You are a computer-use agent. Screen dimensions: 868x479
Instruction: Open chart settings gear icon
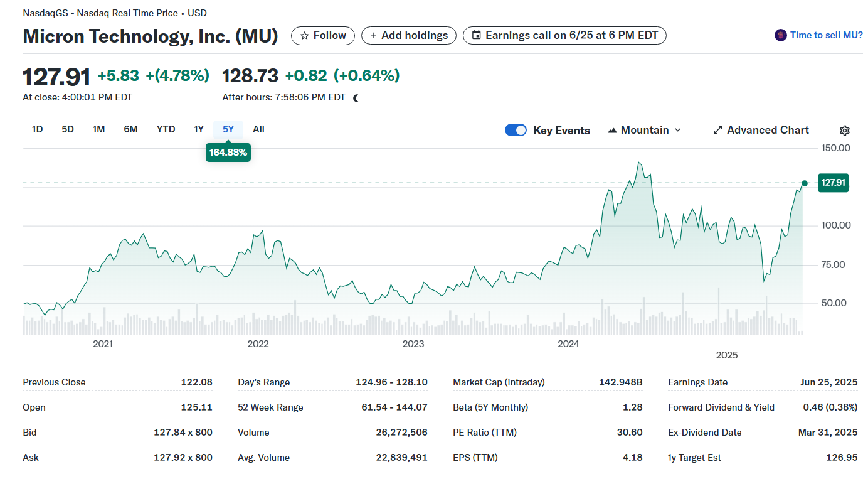click(x=845, y=131)
